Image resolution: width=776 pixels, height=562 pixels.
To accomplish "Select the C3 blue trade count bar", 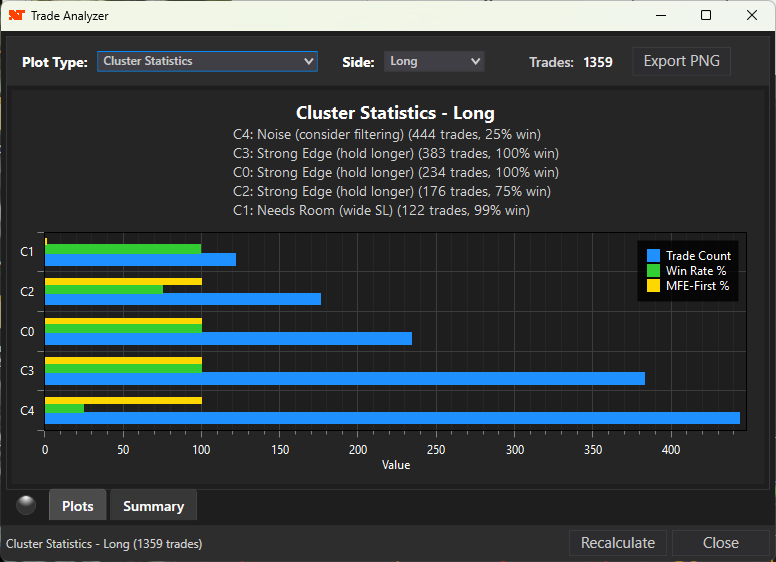I will tap(344, 378).
